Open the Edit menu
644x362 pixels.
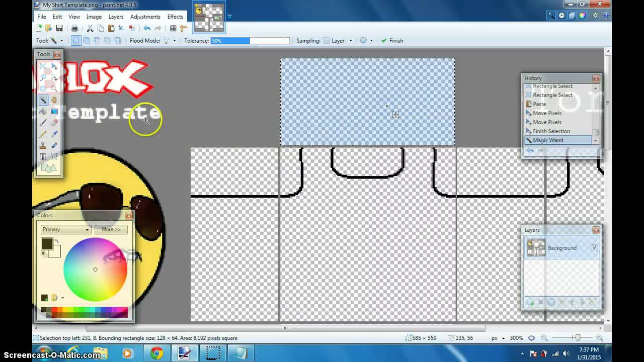click(57, 17)
